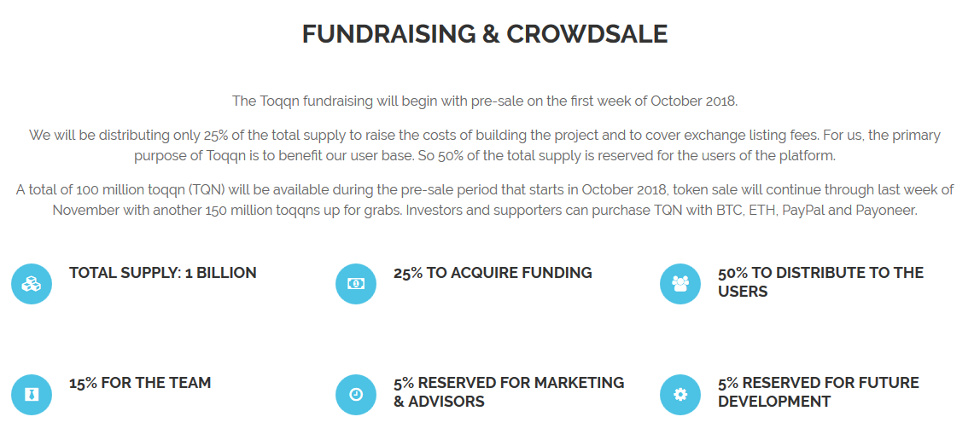This screenshot has width=980, height=440.
Task: Click 5% Reserved For Marketing & Advisors heading
Action: 509,392
